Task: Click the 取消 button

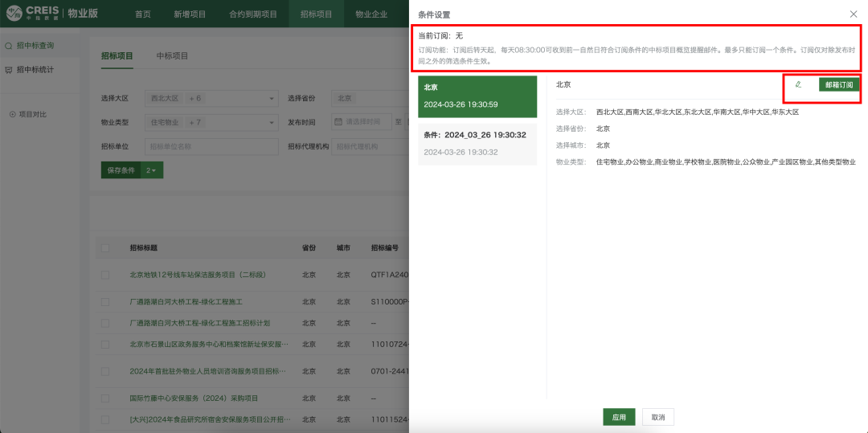Action: coord(658,417)
